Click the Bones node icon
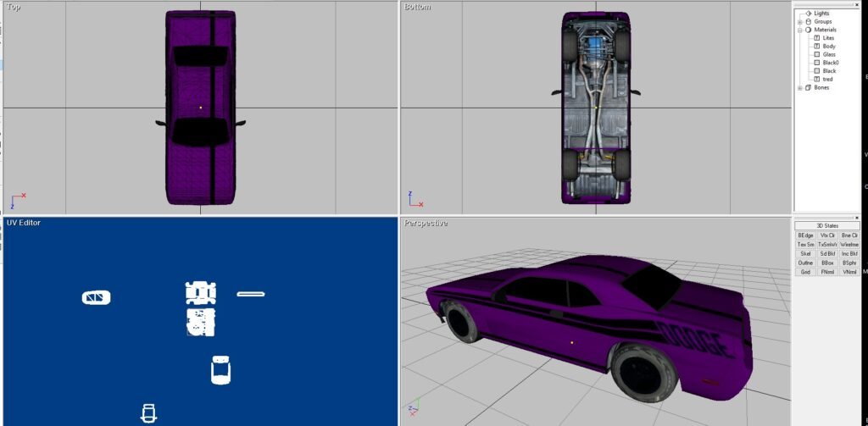This screenshot has height=426, width=868. tap(808, 88)
